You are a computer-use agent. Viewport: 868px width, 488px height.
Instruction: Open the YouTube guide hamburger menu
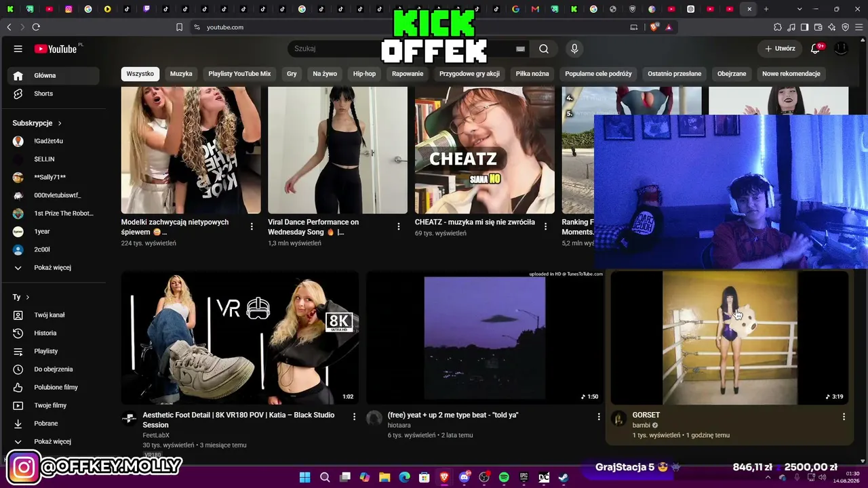coord(18,49)
